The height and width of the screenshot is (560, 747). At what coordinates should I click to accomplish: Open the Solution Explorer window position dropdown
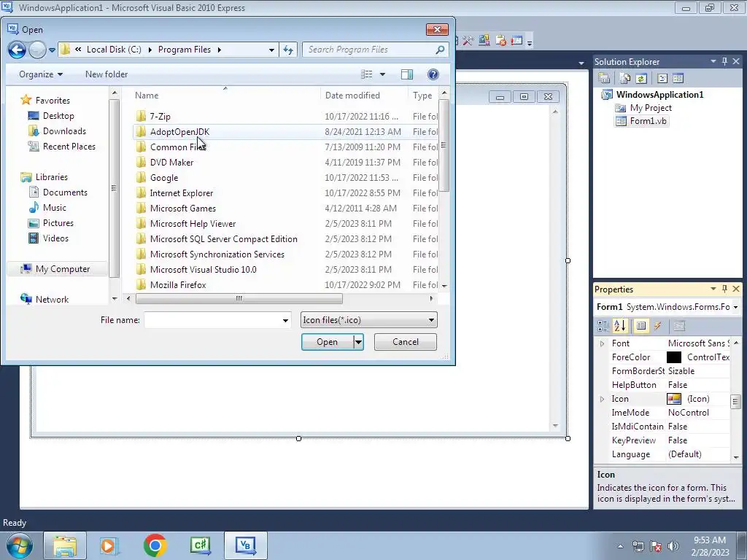pos(713,61)
